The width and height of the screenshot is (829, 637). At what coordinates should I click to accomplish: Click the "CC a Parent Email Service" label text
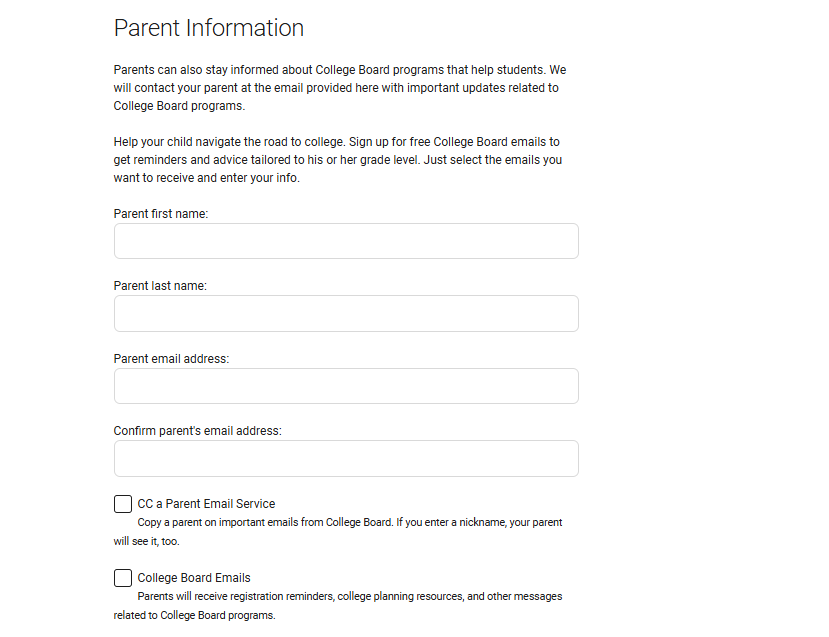coord(206,504)
